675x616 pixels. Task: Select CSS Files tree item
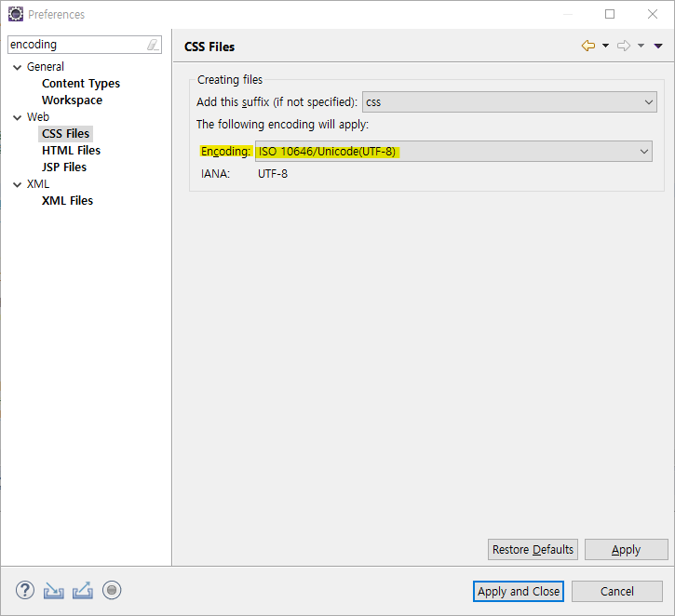[65, 134]
